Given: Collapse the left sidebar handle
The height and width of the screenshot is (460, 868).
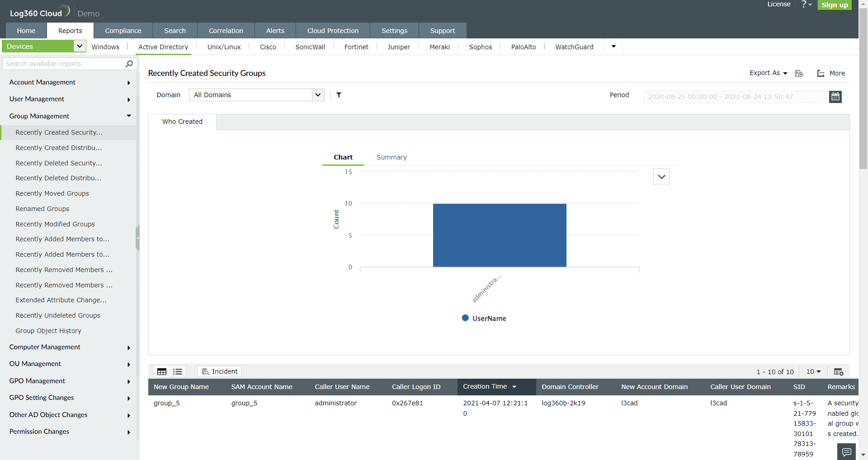Looking at the screenshot, I should click(x=137, y=238).
